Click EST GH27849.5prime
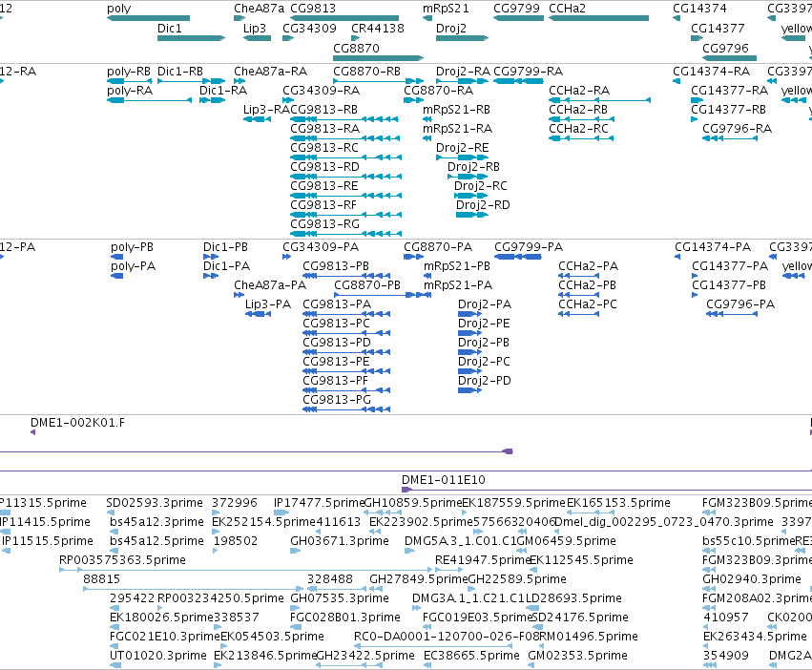This screenshot has height=670, width=812. pyautogui.click(x=376, y=589)
